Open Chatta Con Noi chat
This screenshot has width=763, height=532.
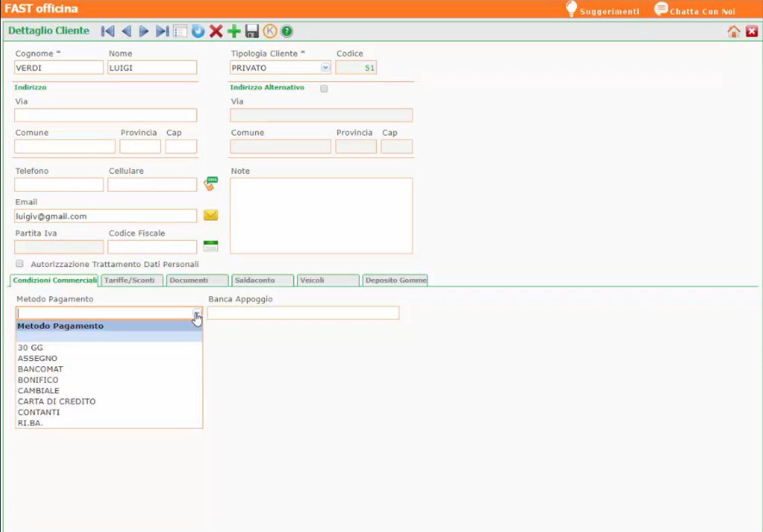695,11
